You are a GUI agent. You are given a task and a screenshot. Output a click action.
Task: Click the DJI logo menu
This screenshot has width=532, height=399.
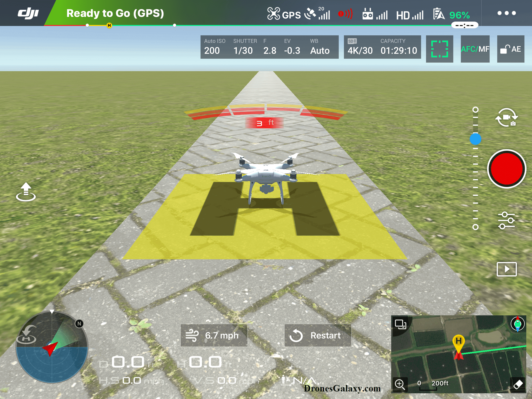point(27,12)
